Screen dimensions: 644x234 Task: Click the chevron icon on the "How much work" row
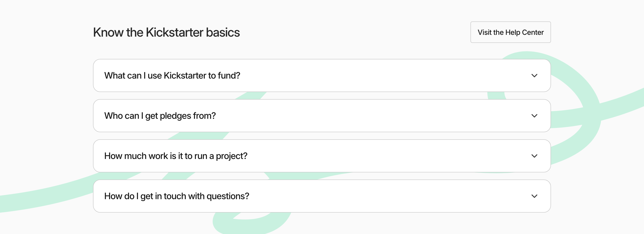(534, 156)
